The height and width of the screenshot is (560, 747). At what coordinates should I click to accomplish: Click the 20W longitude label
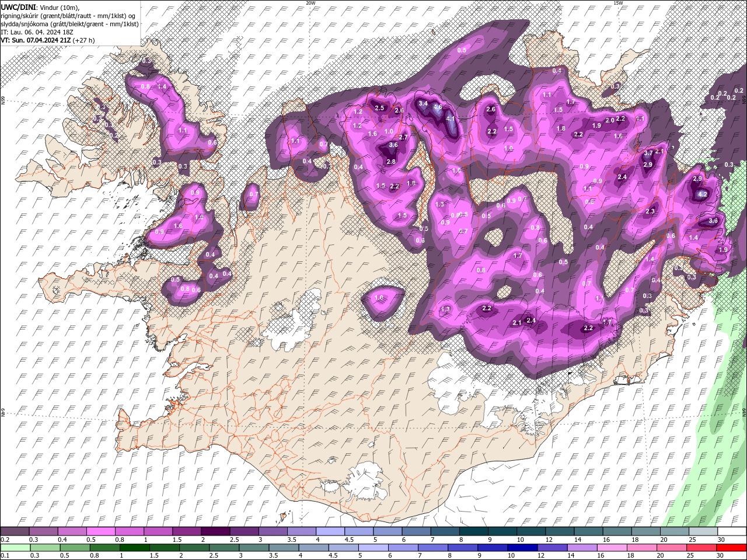[x=311, y=3]
